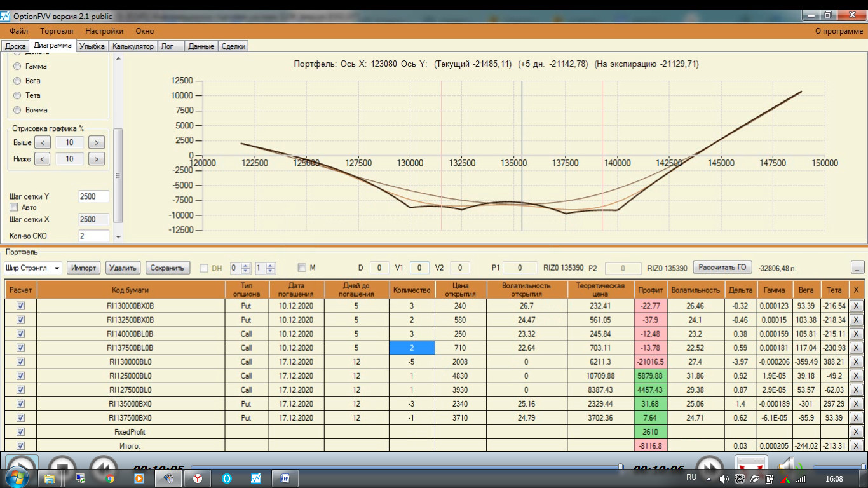The height and width of the screenshot is (488, 868).
Task: Click the Импорт button
Action: [x=84, y=268]
